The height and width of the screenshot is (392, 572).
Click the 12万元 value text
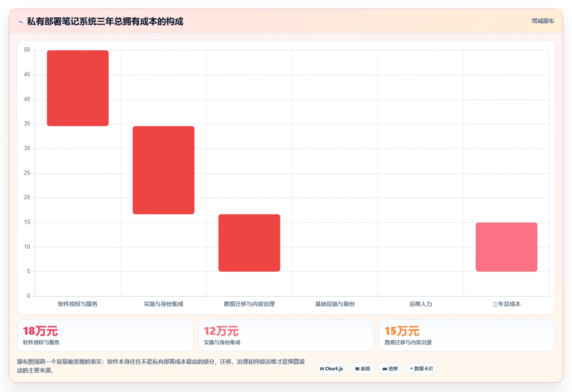pyautogui.click(x=221, y=331)
